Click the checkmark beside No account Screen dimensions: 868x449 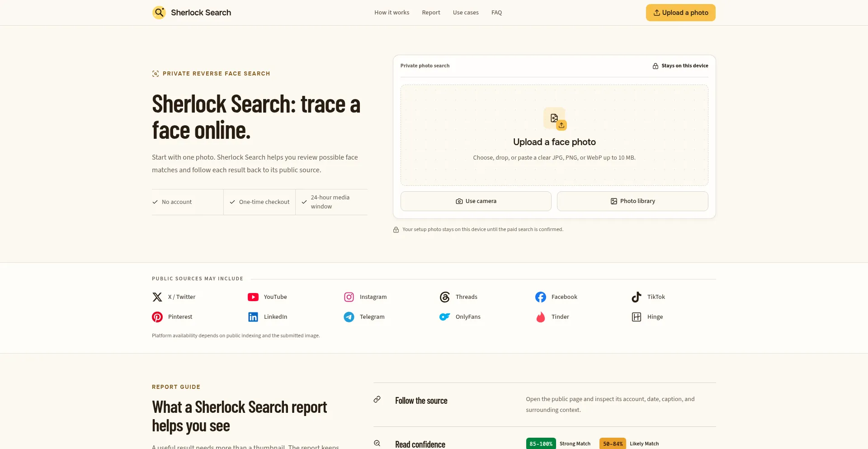pyautogui.click(x=155, y=202)
